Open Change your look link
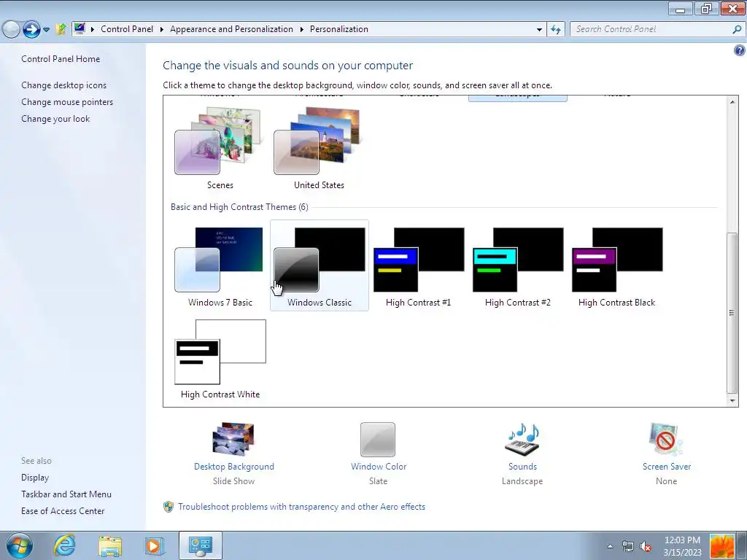This screenshot has height=560, width=747. tap(55, 119)
